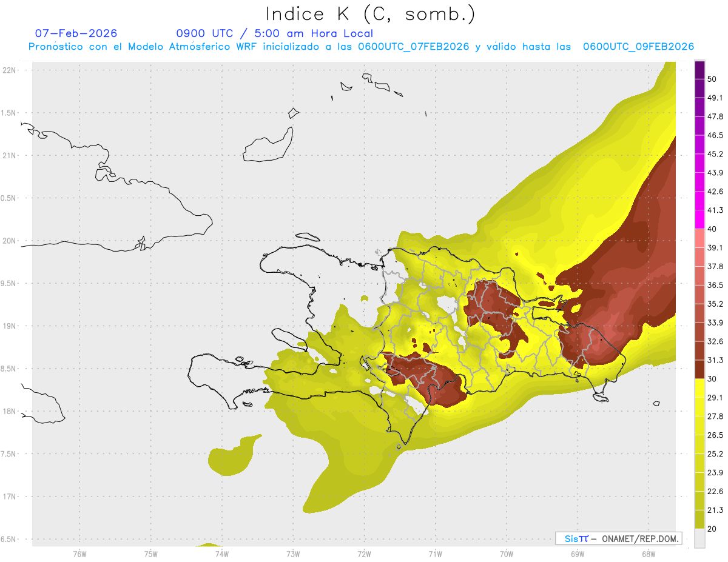This screenshot has height=562, width=728.
Task: Click the "0900 UTC / 5:00 am Hora Local" text
Action: tap(274, 33)
